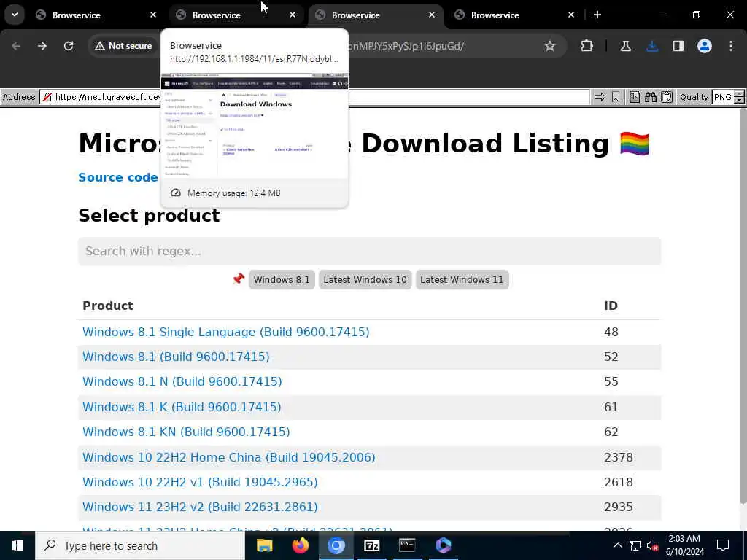
Task: Click the muted volume tray icon
Action: pyautogui.click(x=653, y=545)
